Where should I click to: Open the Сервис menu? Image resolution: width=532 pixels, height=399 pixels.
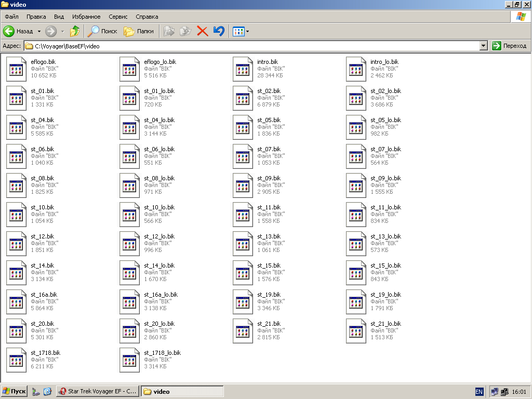click(x=118, y=17)
